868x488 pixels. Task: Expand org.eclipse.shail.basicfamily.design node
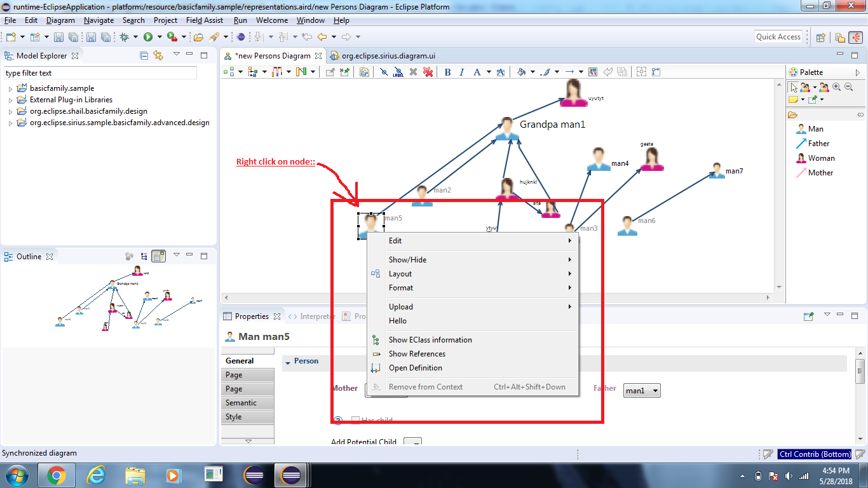point(11,112)
